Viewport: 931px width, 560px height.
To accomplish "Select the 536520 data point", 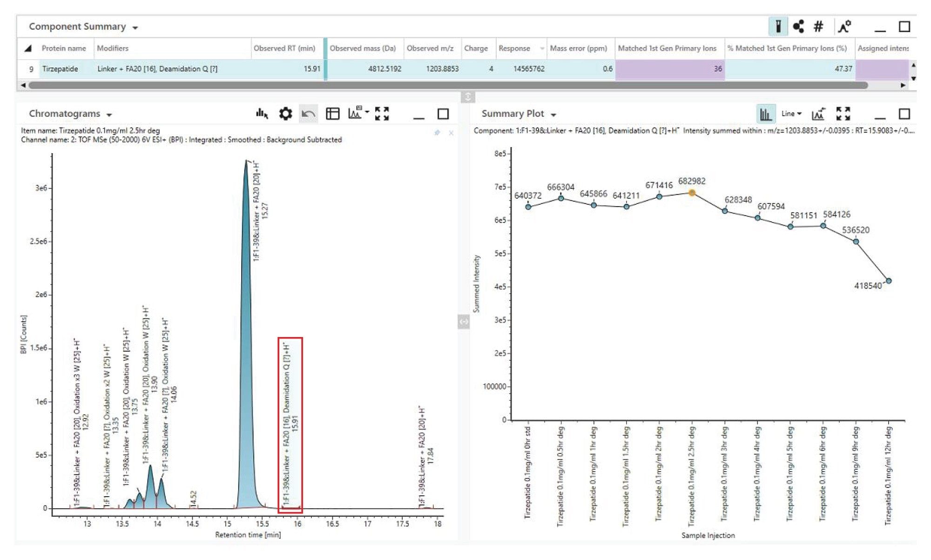I will [856, 242].
